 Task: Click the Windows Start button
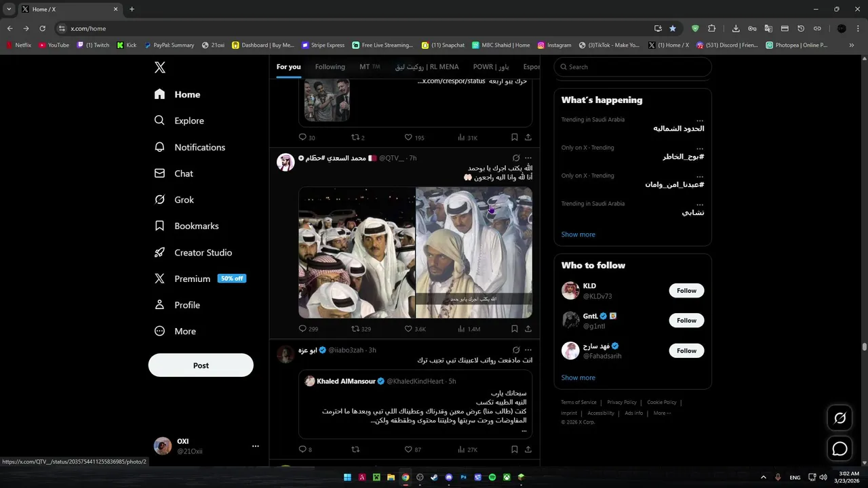(x=347, y=477)
